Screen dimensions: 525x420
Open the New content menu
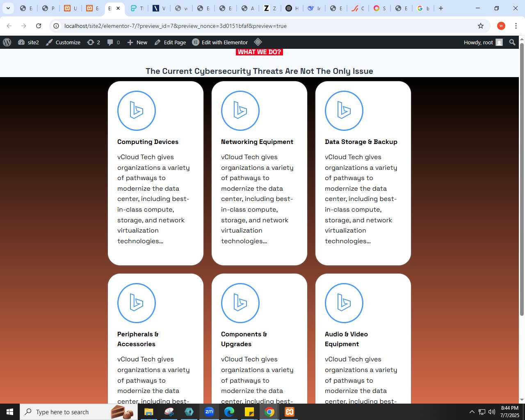coord(137,42)
